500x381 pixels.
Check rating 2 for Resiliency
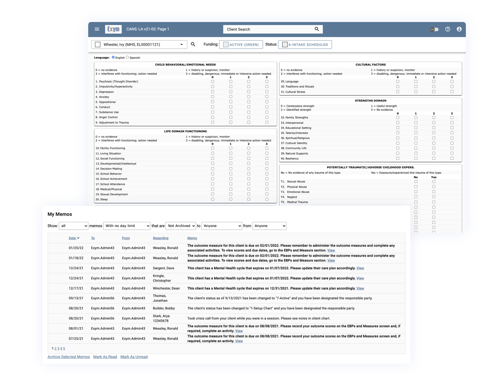tap(434, 158)
